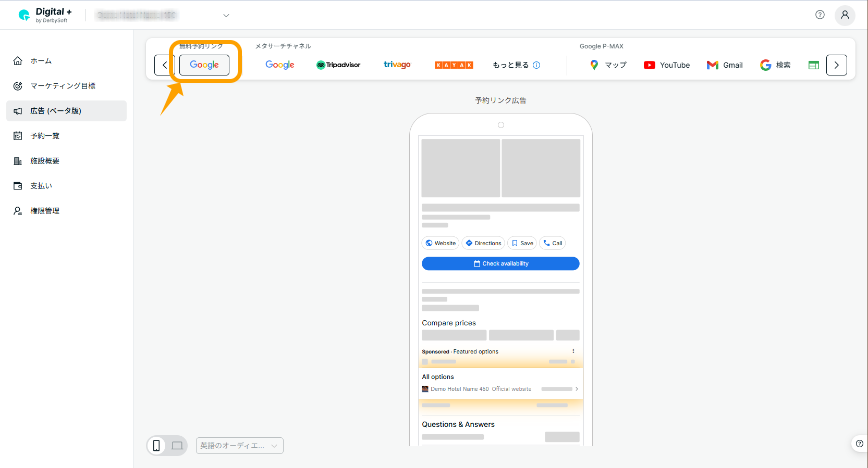Click もっと見る link
This screenshot has width=868, height=468.
click(x=510, y=65)
